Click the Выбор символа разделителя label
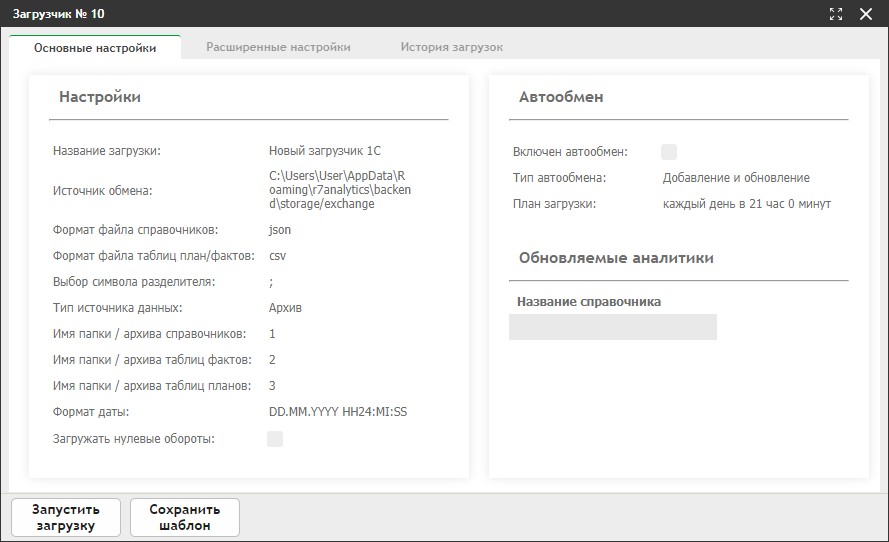 [134, 282]
